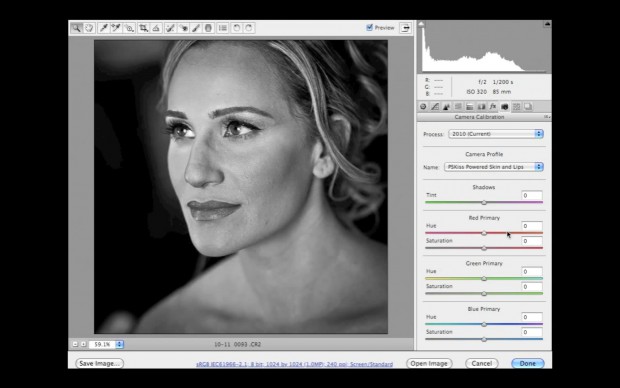Click the Shadows Tint slider handle
The width and height of the screenshot is (620, 388).
(484, 203)
